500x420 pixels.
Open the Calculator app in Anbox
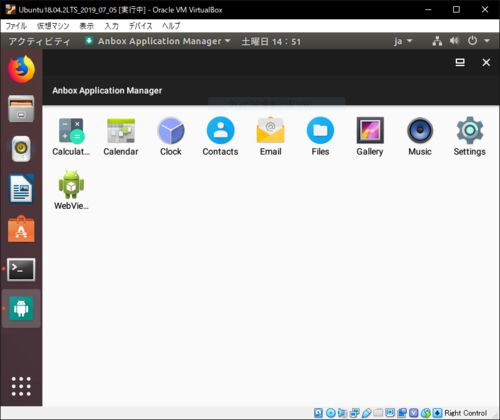pyautogui.click(x=71, y=137)
